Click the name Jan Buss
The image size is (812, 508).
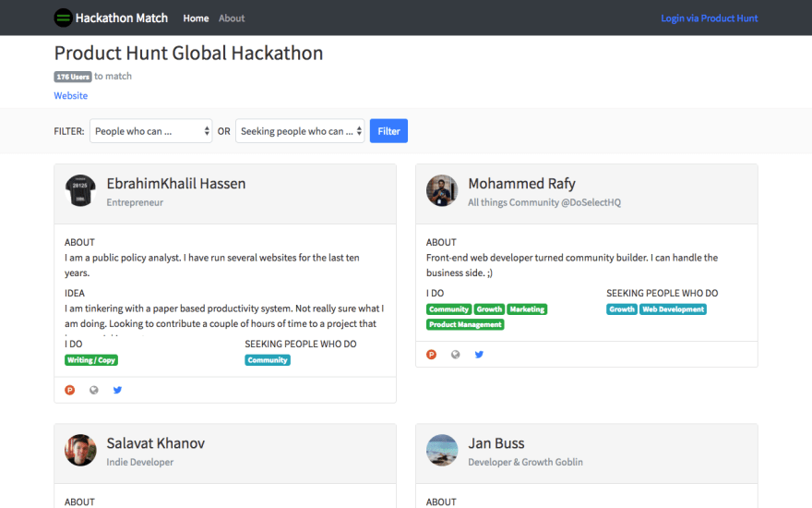click(496, 443)
